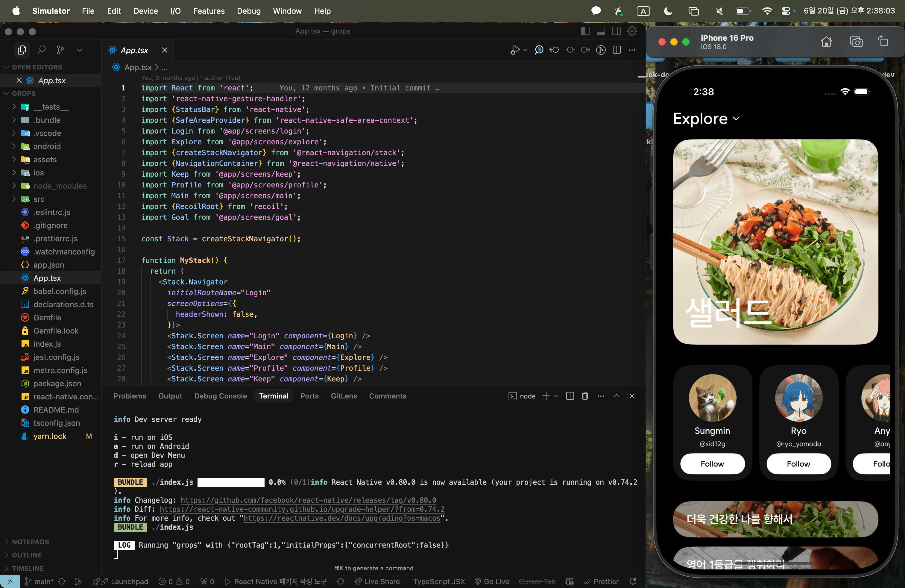Open the Run and Debug play icon
Screen dimensions: 905x588
pos(515,50)
